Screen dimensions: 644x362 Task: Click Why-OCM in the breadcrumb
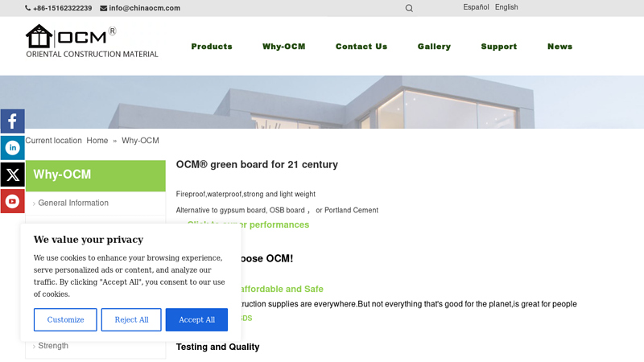[140, 140]
